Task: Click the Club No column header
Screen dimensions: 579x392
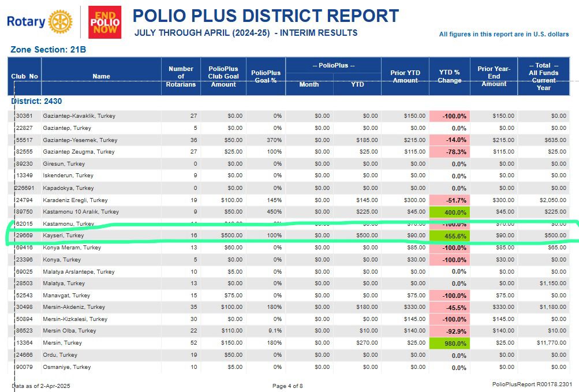Action: click(24, 76)
